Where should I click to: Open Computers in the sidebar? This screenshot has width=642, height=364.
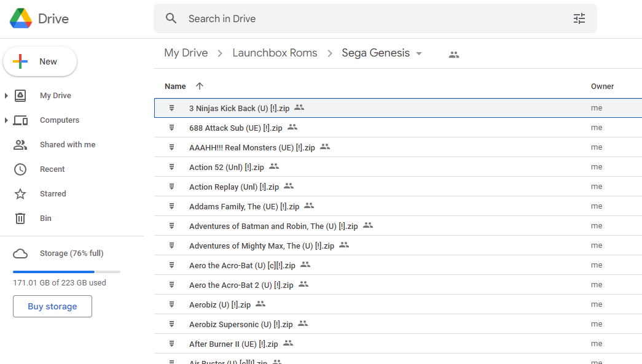click(x=60, y=120)
